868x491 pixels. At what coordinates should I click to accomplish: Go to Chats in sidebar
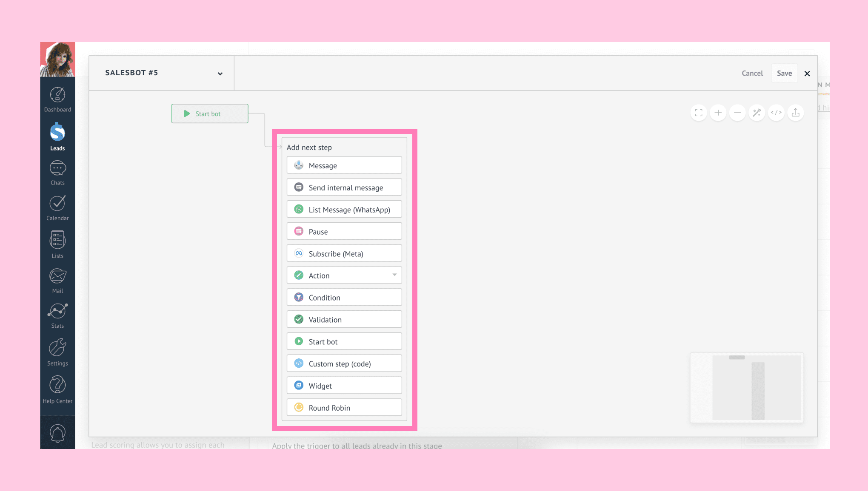[x=57, y=173]
